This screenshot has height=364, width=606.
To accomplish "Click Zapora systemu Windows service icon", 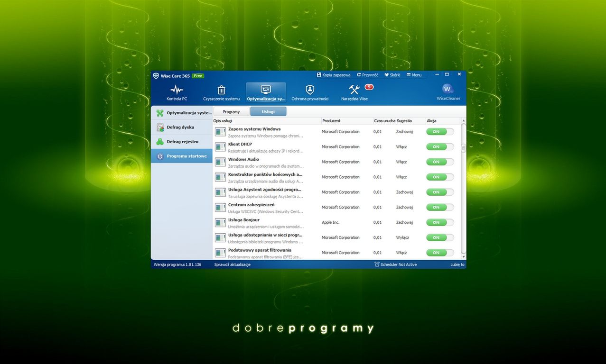I will click(220, 132).
